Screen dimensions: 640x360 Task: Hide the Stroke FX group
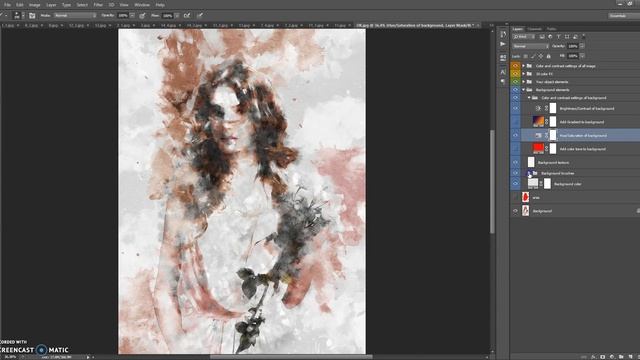point(516,74)
